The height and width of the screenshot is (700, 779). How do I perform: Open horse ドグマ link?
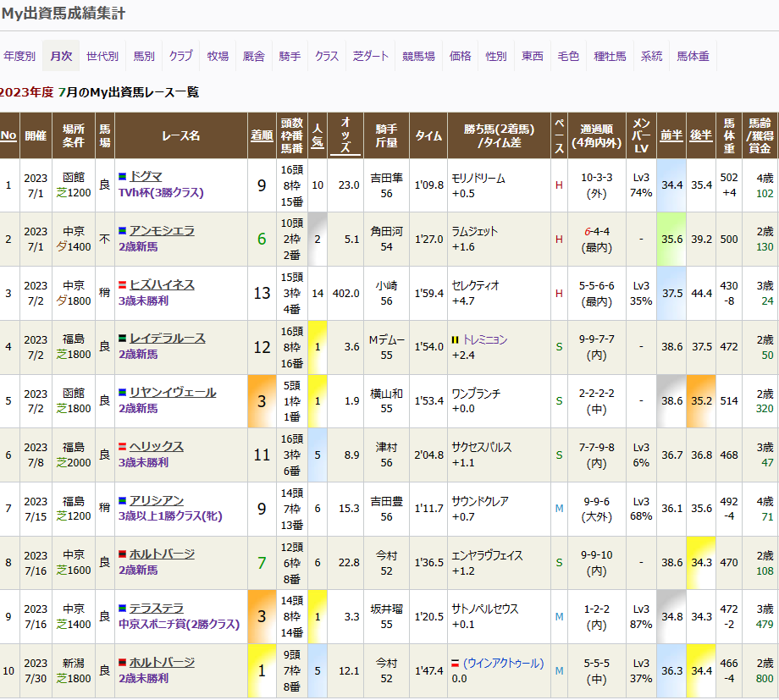point(146,176)
